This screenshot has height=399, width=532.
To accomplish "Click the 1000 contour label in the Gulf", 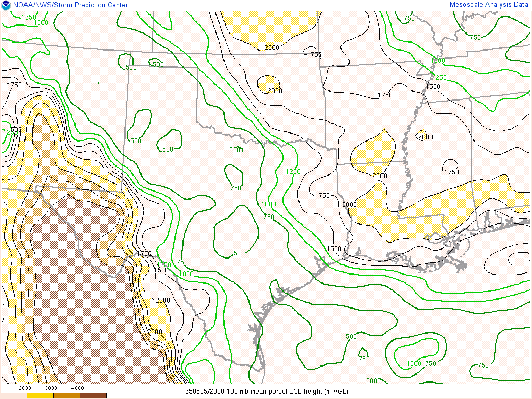I will click(413, 364).
